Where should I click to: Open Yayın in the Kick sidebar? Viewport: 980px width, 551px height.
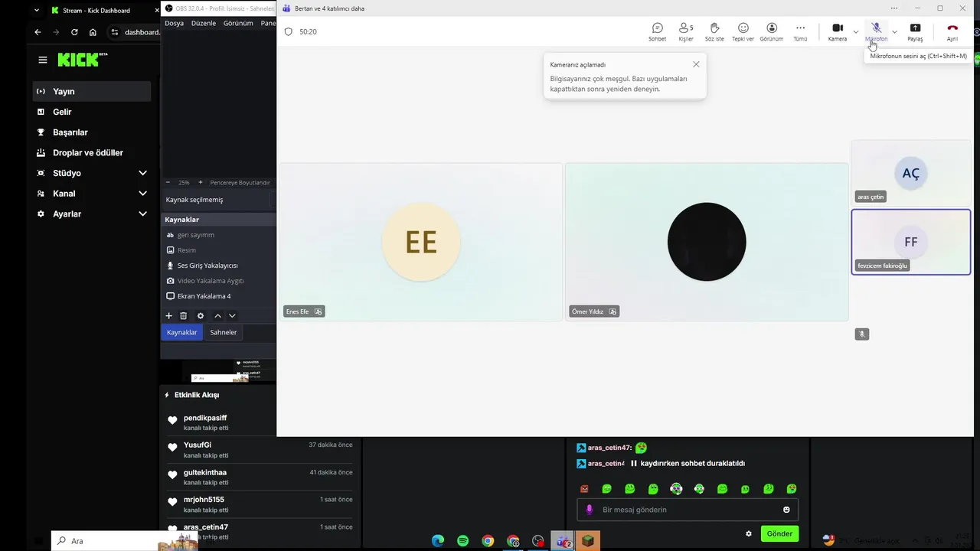[92, 91]
